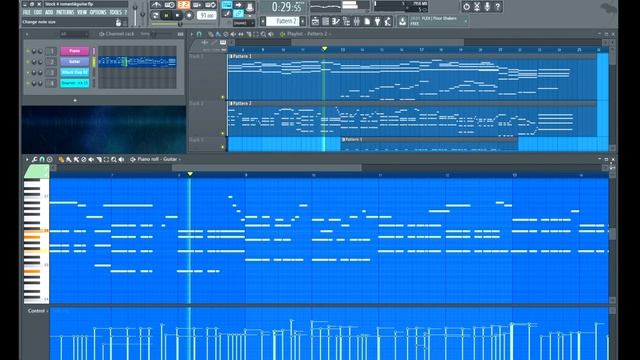Open the Playlist menu arrow

(x=191, y=34)
